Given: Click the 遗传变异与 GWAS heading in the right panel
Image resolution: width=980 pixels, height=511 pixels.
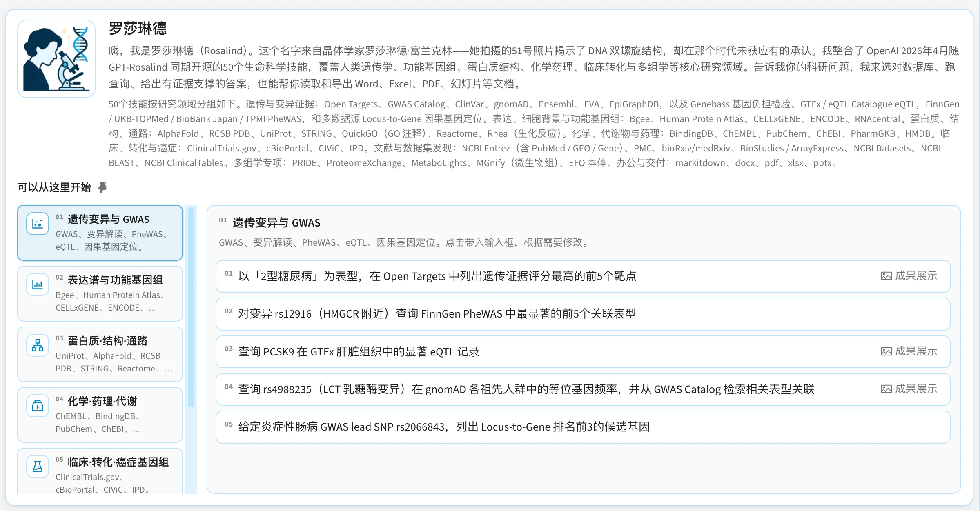Looking at the screenshot, I should [x=276, y=223].
